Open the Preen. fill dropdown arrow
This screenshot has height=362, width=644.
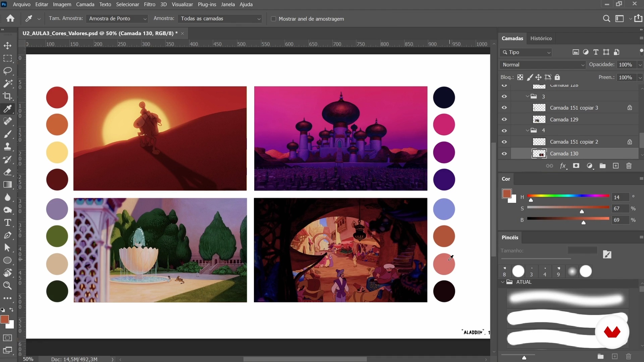(640, 77)
